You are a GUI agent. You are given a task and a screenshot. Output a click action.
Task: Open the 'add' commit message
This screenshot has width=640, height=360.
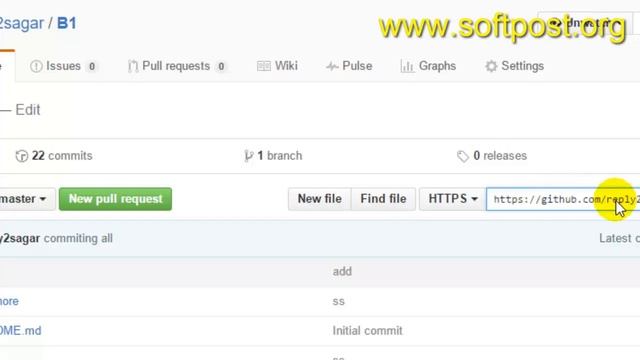pyautogui.click(x=342, y=271)
